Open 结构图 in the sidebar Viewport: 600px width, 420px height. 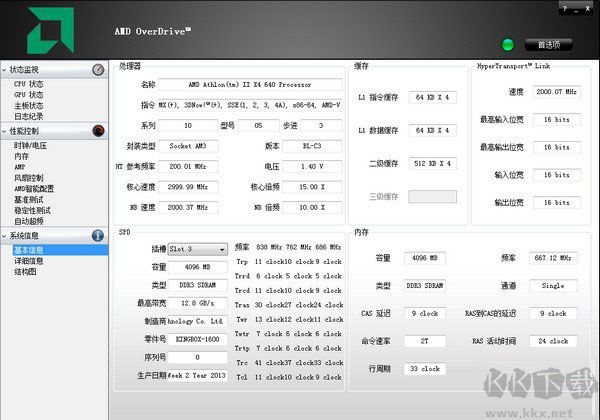pos(25,272)
